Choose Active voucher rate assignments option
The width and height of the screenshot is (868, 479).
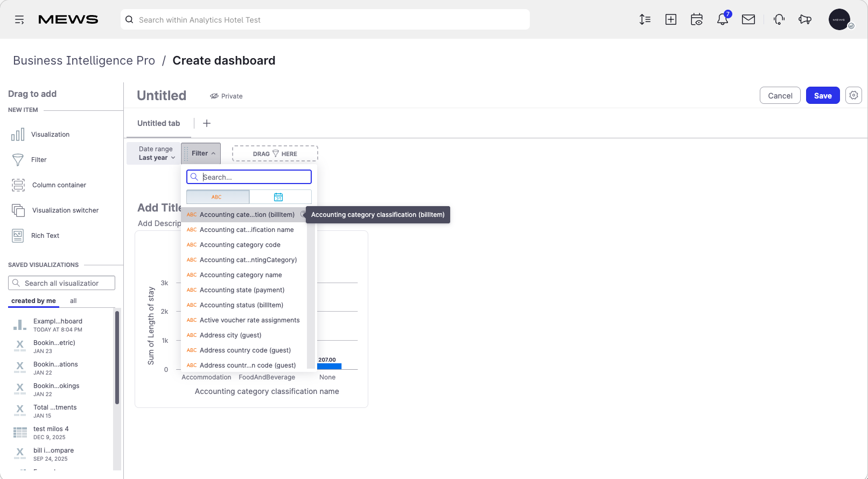pyautogui.click(x=244, y=320)
